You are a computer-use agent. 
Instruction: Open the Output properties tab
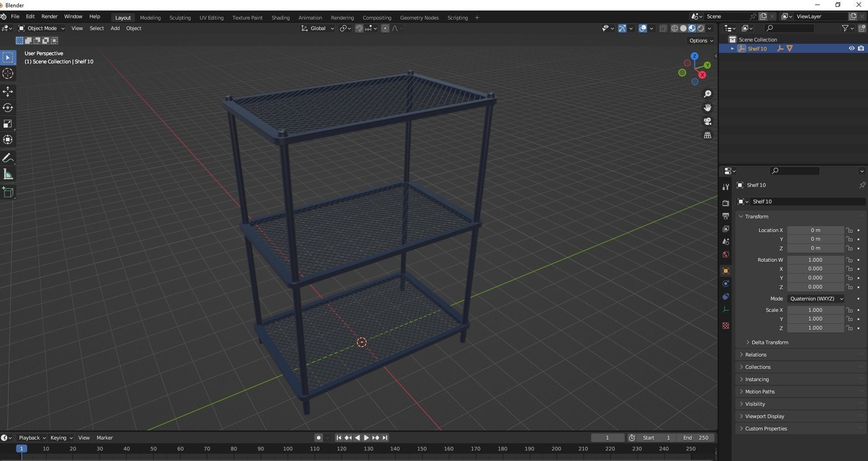pyautogui.click(x=726, y=216)
